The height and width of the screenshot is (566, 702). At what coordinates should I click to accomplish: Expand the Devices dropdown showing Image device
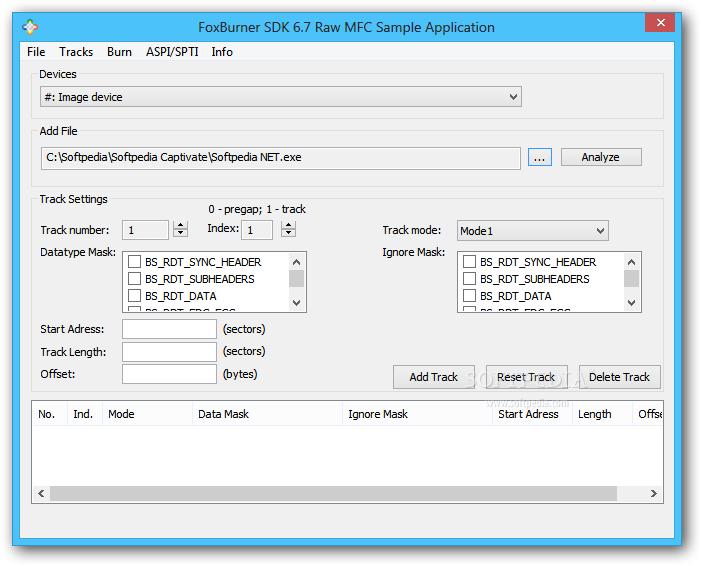(x=281, y=97)
